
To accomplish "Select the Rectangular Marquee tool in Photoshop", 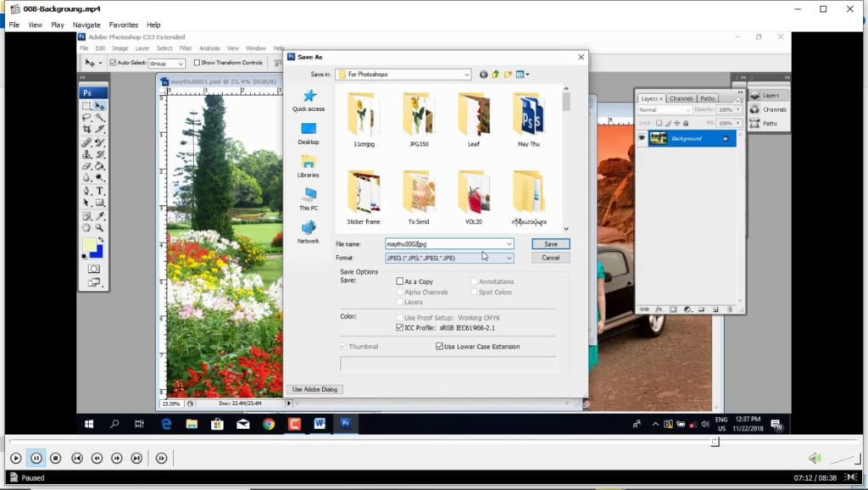I will tap(87, 106).
